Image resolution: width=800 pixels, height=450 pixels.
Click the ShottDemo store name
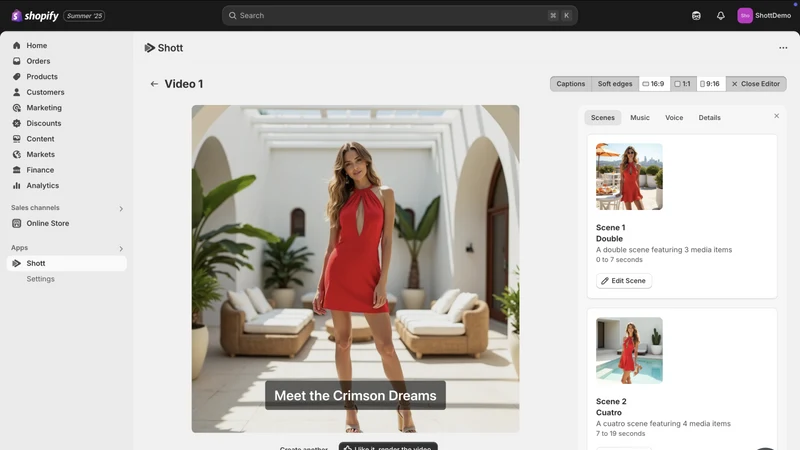(773, 16)
